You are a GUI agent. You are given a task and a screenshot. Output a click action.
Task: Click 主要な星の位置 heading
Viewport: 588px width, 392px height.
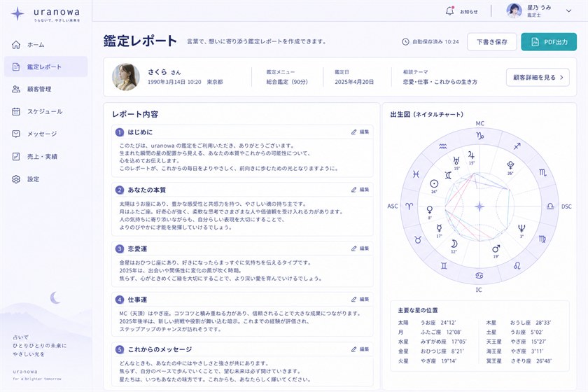[x=418, y=310]
